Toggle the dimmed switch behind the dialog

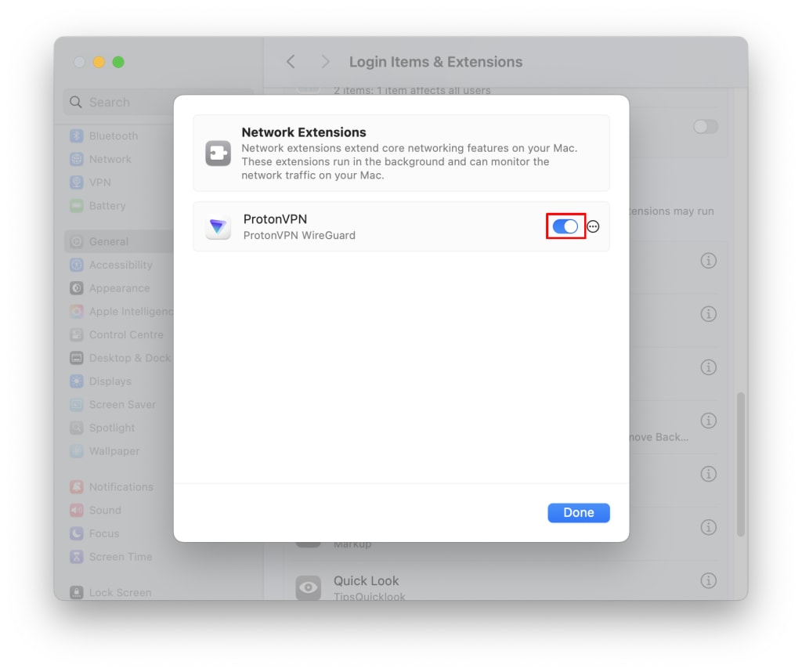[x=706, y=126]
